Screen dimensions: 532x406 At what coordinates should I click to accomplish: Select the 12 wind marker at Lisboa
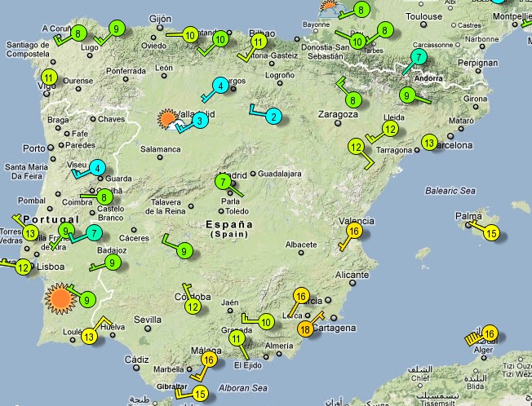24,267
